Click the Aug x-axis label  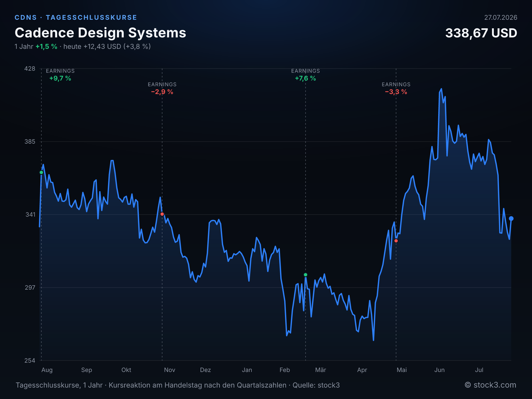coord(47,370)
